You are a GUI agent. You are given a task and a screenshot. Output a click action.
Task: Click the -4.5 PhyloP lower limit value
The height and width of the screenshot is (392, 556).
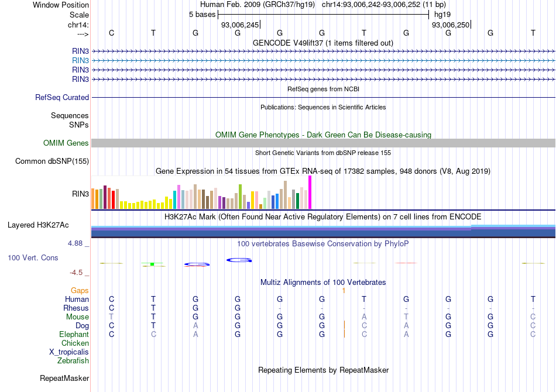coord(76,273)
